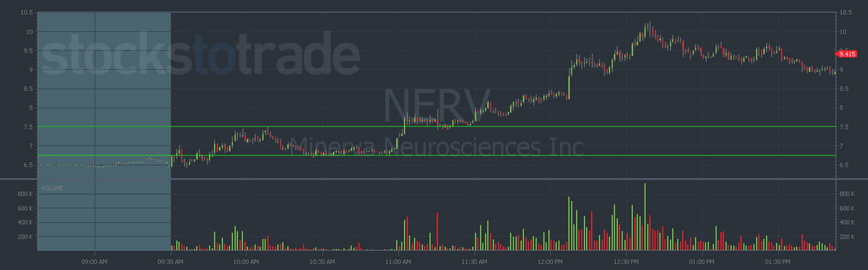
Task: Click the 12:30 PM time axis label
Action: point(625,262)
